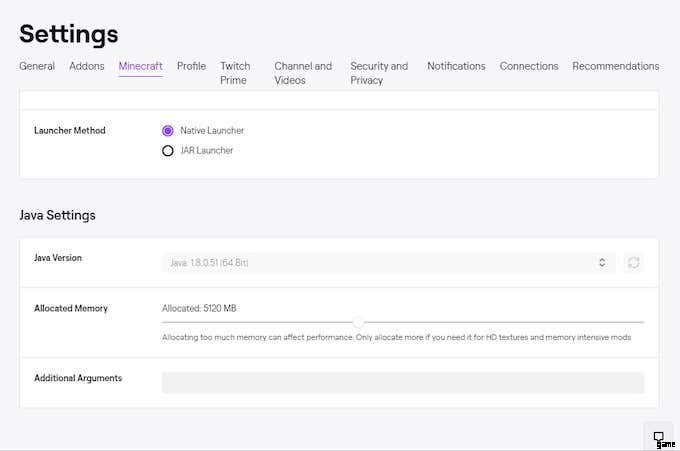This screenshot has height=451, width=680.
Task: Select the Minecraft settings tab
Action: (x=140, y=66)
